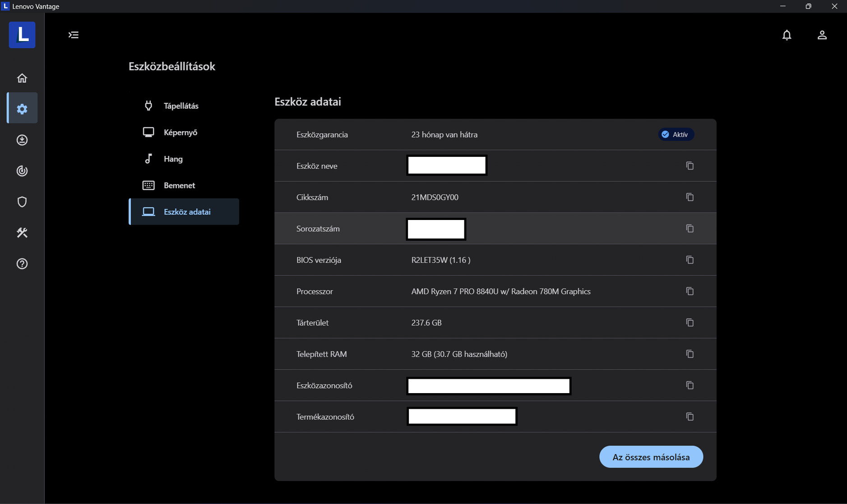The height and width of the screenshot is (504, 847).
Task: Collapse the navigation menu toggle icon
Action: point(74,35)
